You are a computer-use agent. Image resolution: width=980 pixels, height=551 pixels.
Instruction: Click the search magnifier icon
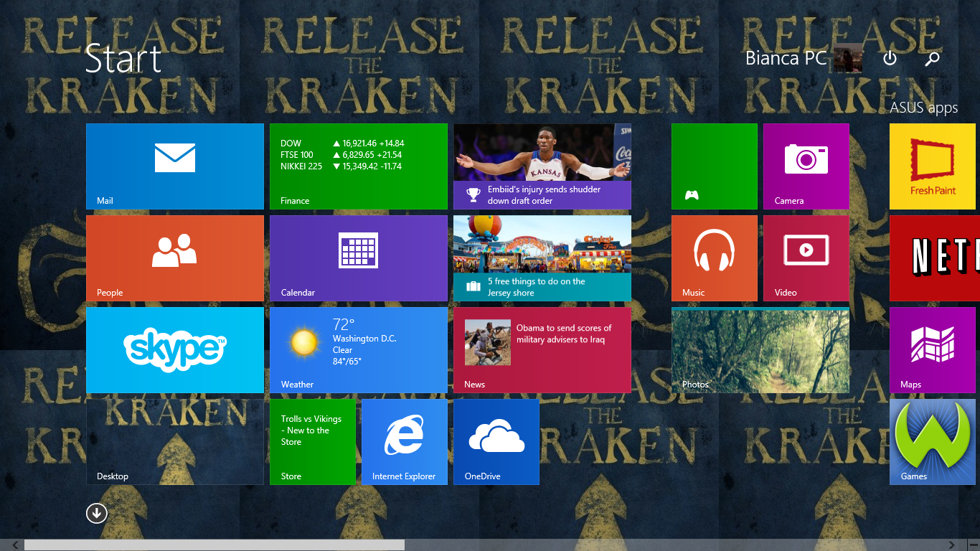[932, 59]
